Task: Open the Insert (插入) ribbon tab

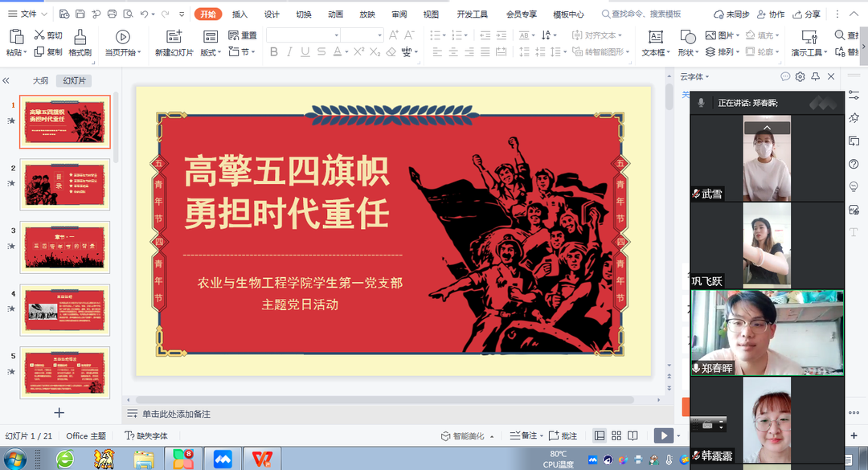Action: (x=240, y=14)
